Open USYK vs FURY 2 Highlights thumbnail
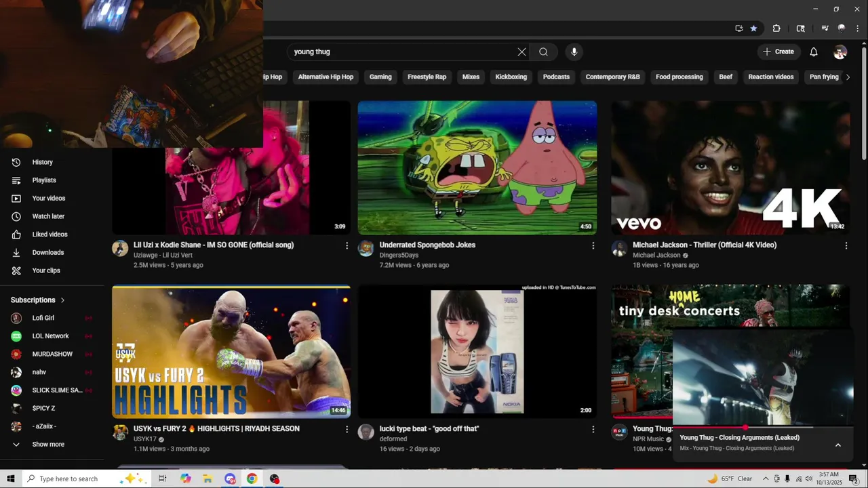The width and height of the screenshot is (868, 488). coord(231,351)
